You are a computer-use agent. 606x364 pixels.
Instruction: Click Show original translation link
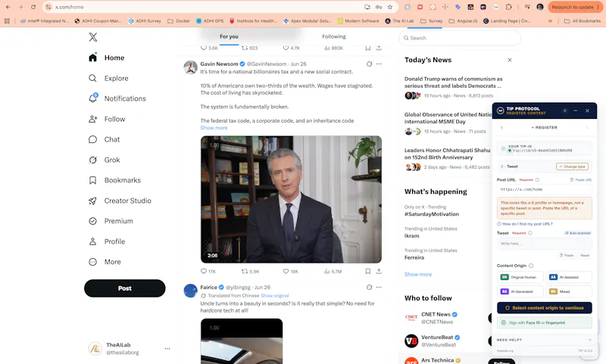(275, 296)
